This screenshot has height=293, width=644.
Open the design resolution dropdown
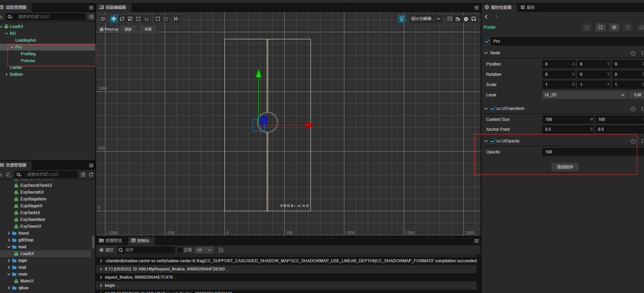click(x=425, y=19)
